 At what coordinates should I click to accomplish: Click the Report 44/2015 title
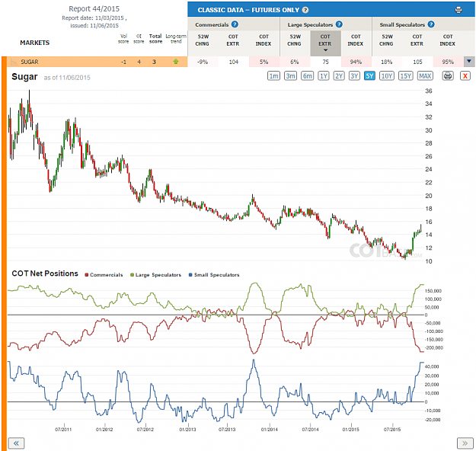(94, 9)
